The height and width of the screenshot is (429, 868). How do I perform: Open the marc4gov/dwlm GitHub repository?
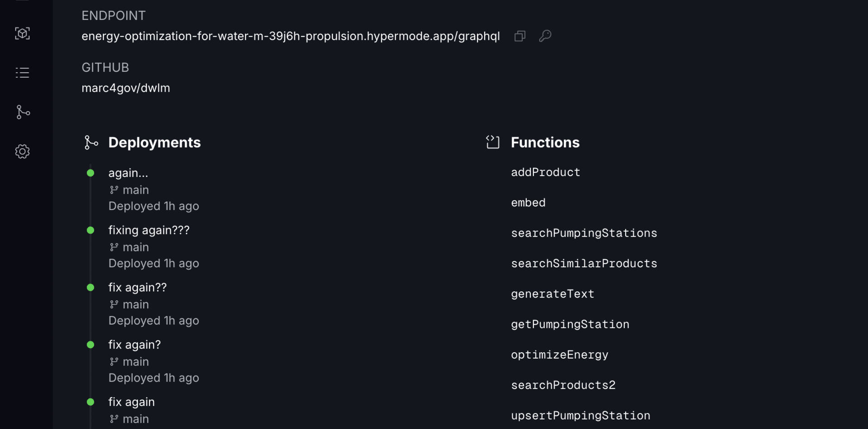(126, 88)
